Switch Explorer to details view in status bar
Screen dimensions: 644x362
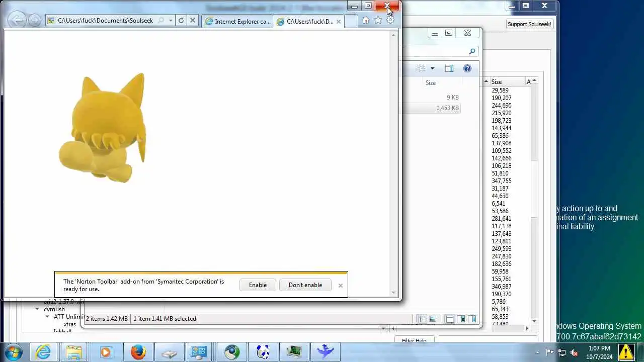coord(422,319)
